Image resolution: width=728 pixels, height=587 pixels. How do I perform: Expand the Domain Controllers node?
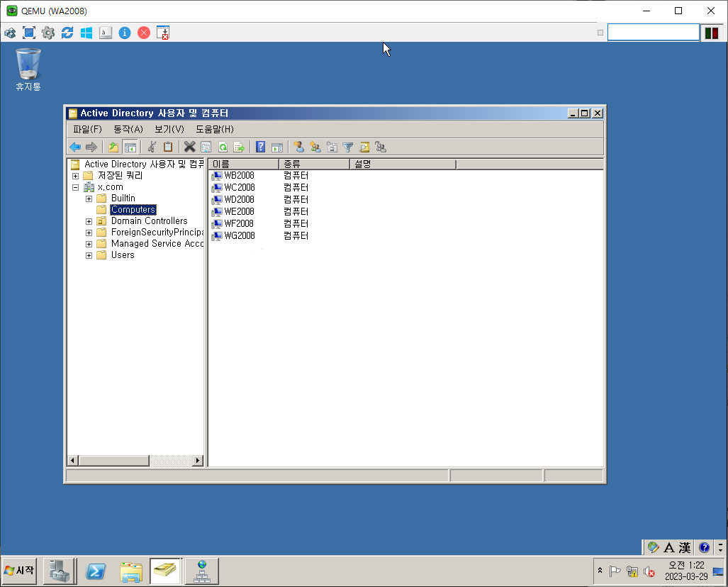coord(89,221)
